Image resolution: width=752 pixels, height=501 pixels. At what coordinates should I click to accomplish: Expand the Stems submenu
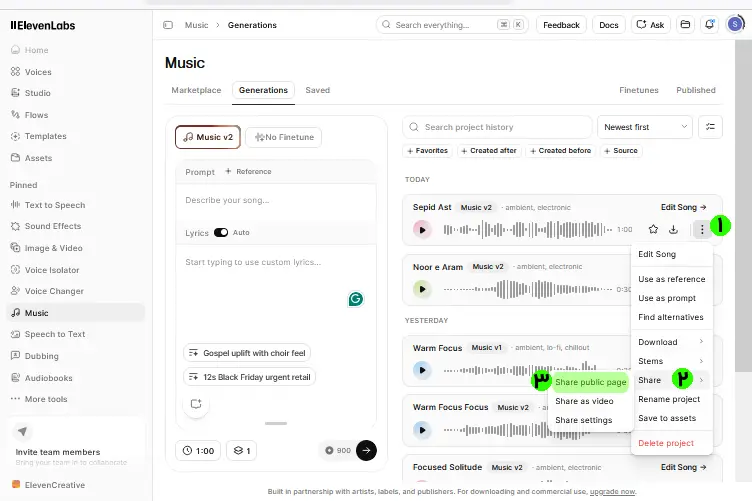(x=671, y=361)
